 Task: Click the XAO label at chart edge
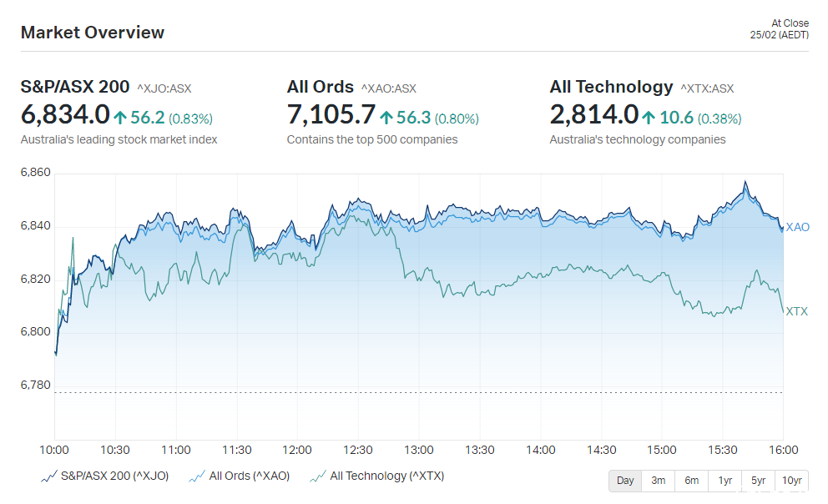(797, 228)
